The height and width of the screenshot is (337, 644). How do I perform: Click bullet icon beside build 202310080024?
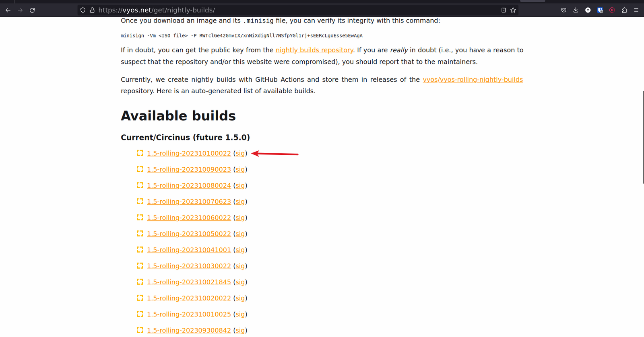140,185
